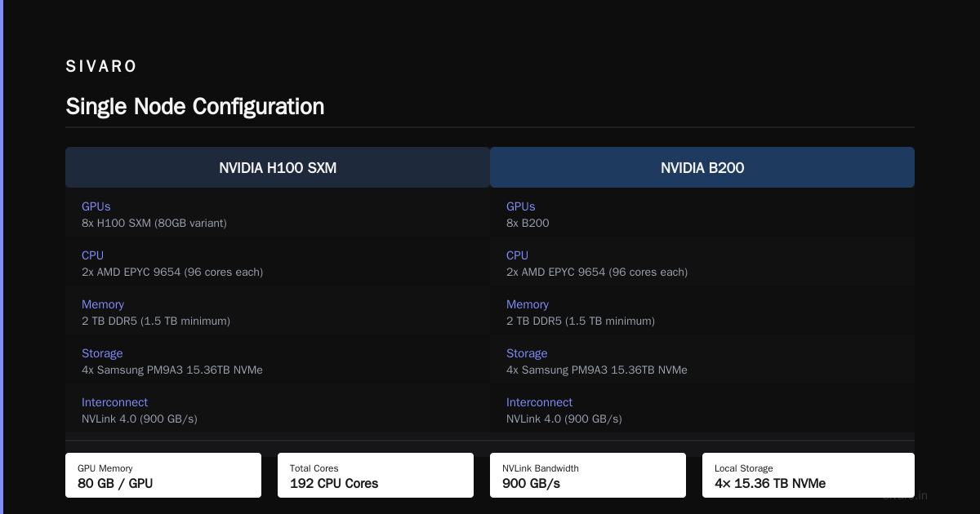
Task: Click Interconnect label in the B200 column
Action: [x=540, y=402]
